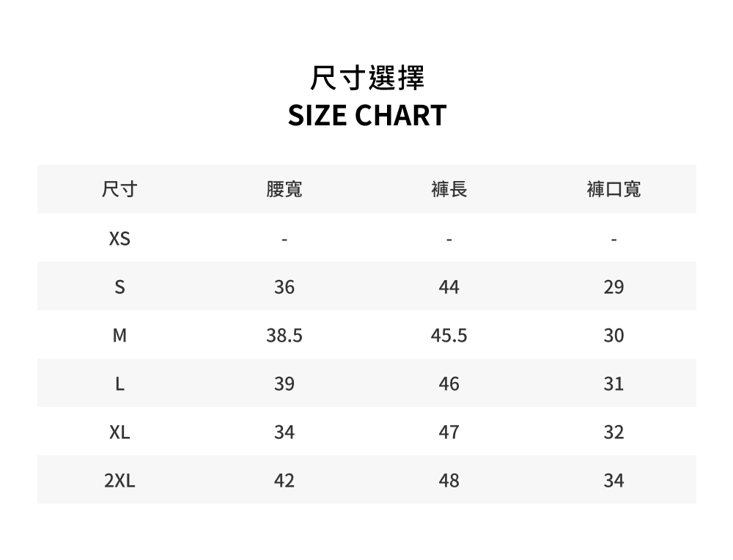This screenshot has width=733, height=560.
Task: Select the XS size row label
Action: pos(119,239)
